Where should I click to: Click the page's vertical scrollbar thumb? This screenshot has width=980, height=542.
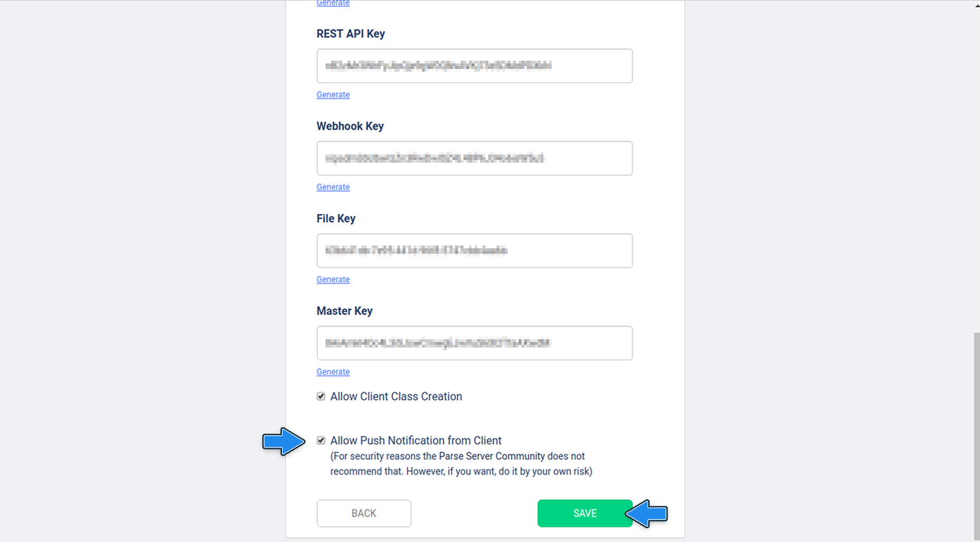[x=977, y=436]
